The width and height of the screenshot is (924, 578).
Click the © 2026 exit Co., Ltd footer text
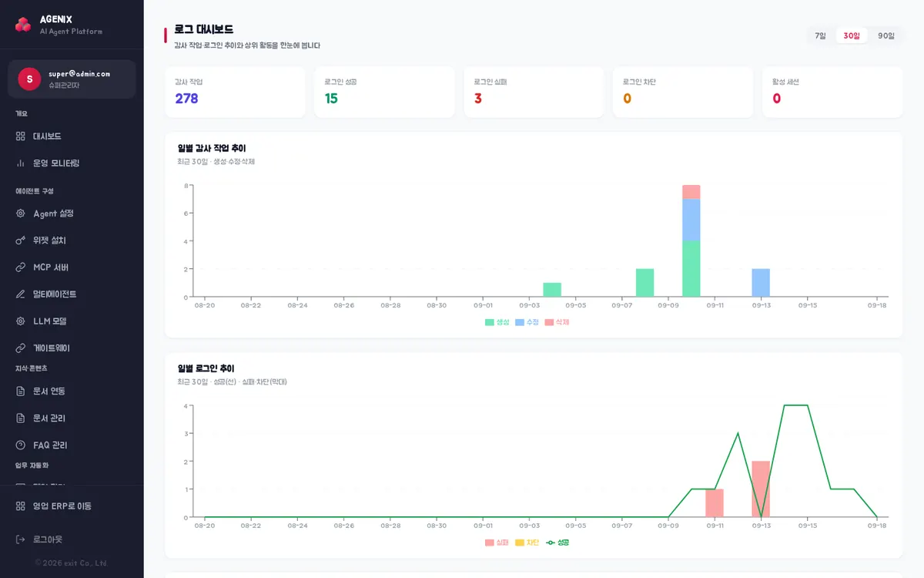pos(71,563)
